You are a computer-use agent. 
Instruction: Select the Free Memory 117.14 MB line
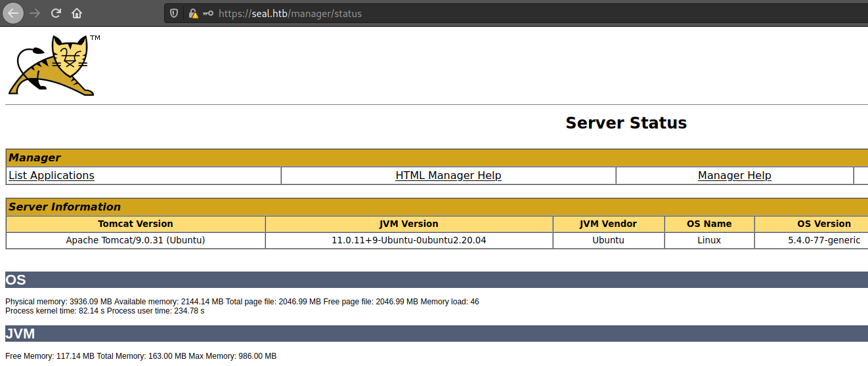tap(141, 356)
